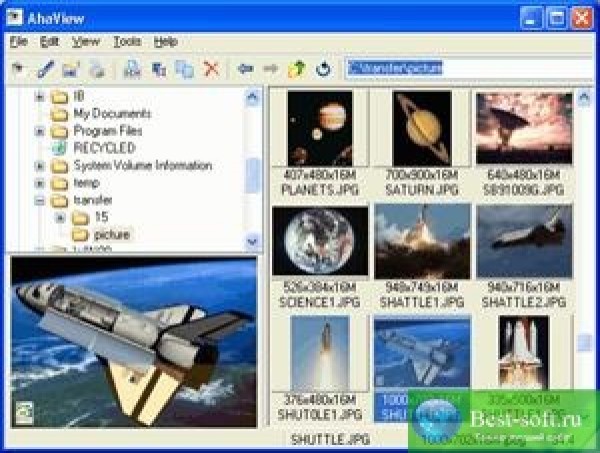Click the first toolbar icon left of the pen
This screenshot has height=453, width=600.
[x=18, y=69]
